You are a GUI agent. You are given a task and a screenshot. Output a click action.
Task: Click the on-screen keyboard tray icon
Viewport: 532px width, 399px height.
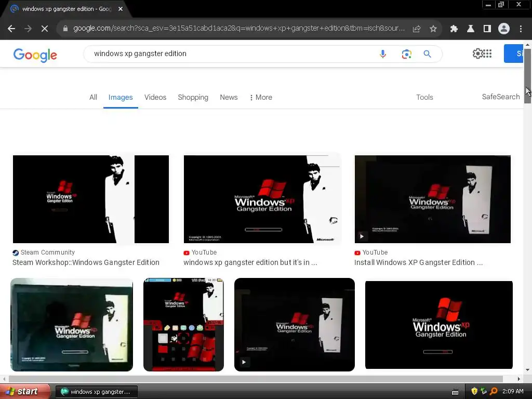click(455, 392)
